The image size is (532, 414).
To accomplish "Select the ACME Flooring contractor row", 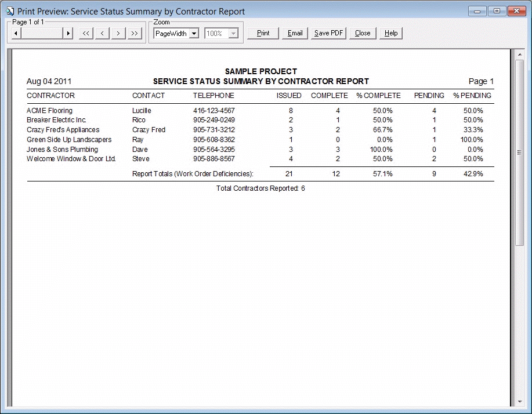I will pos(260,111).
